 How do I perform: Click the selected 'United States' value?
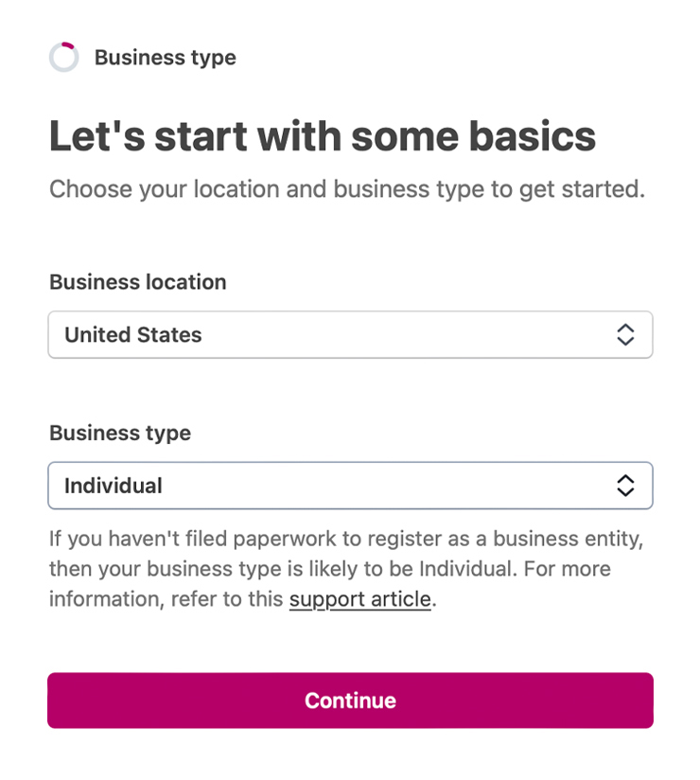[133, 335]
